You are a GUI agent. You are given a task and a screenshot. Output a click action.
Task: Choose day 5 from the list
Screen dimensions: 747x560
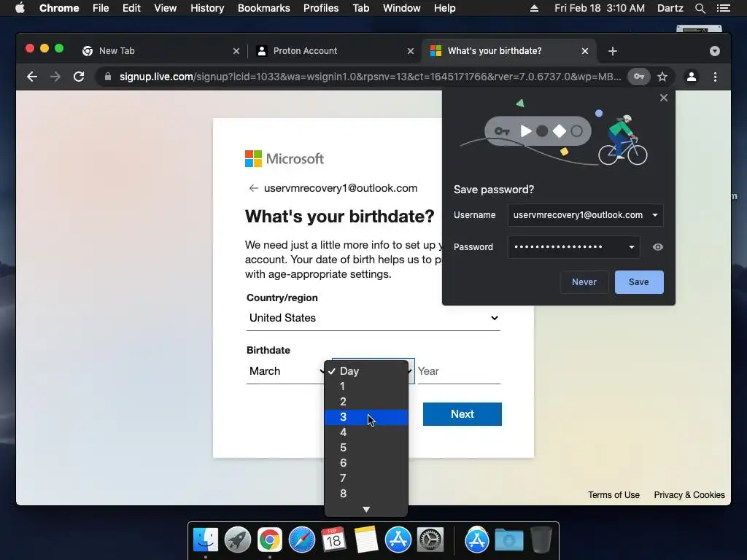click(366, 448)
